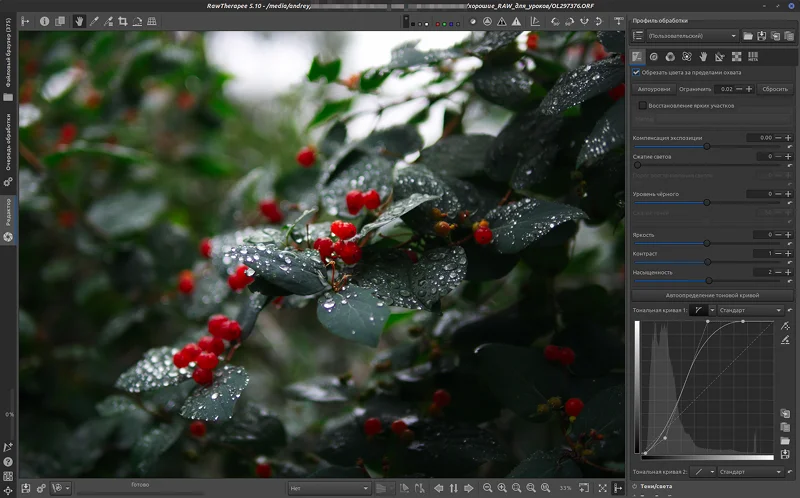Save the current image with bottom-left save icon

pos(26,488)
